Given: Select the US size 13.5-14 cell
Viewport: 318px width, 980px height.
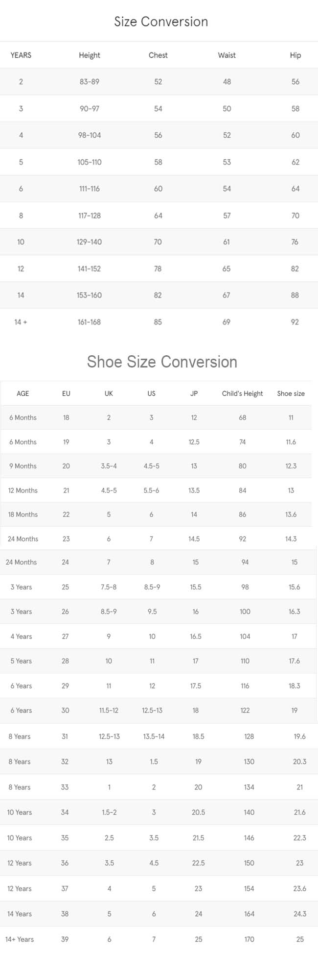Looking at the screenshot, I should 154,736.
